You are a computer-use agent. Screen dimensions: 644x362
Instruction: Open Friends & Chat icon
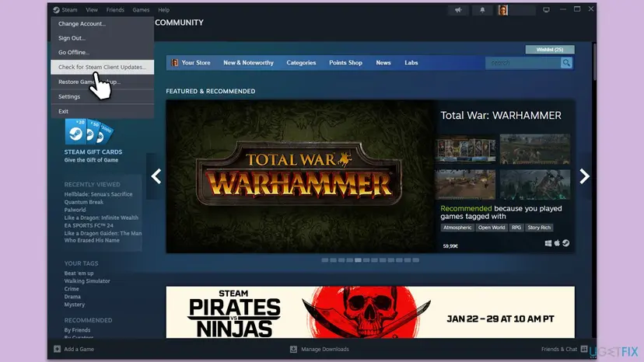tap(584, 349)
